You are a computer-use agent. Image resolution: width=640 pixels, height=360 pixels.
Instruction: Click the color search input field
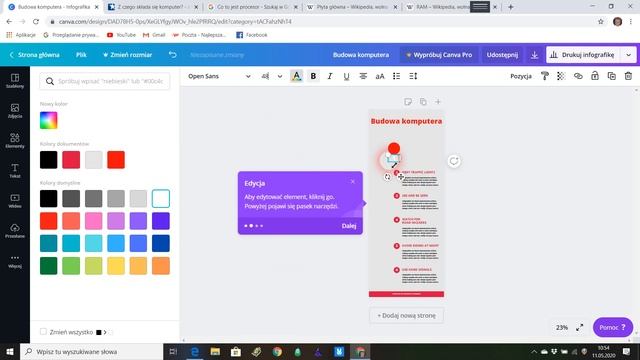click(x=105, y=81)
